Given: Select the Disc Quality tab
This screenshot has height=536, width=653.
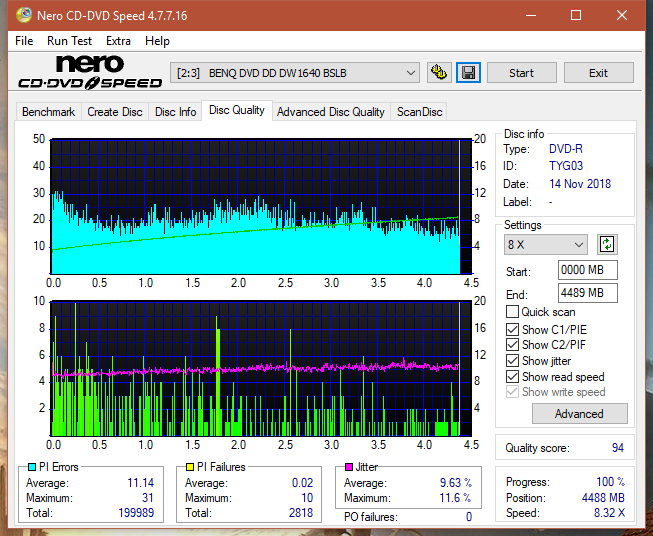Looking at the screenshot, I should [237, 110].
